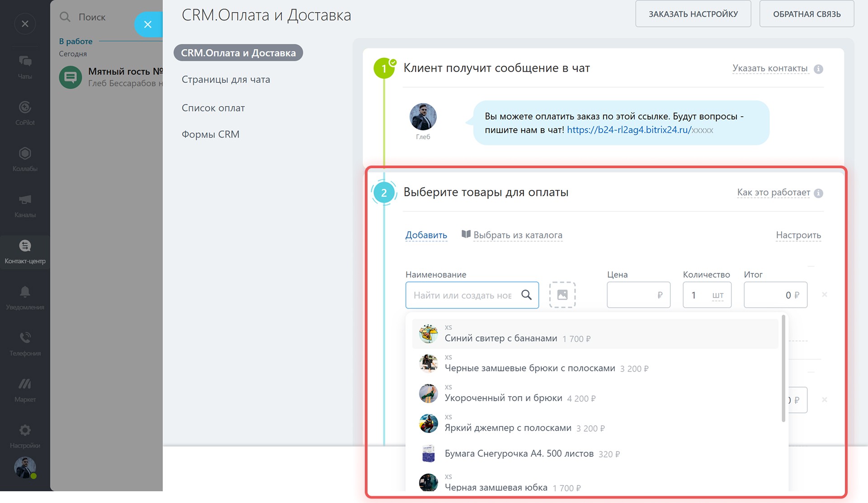Open Каналы in the sidebar

25,204
